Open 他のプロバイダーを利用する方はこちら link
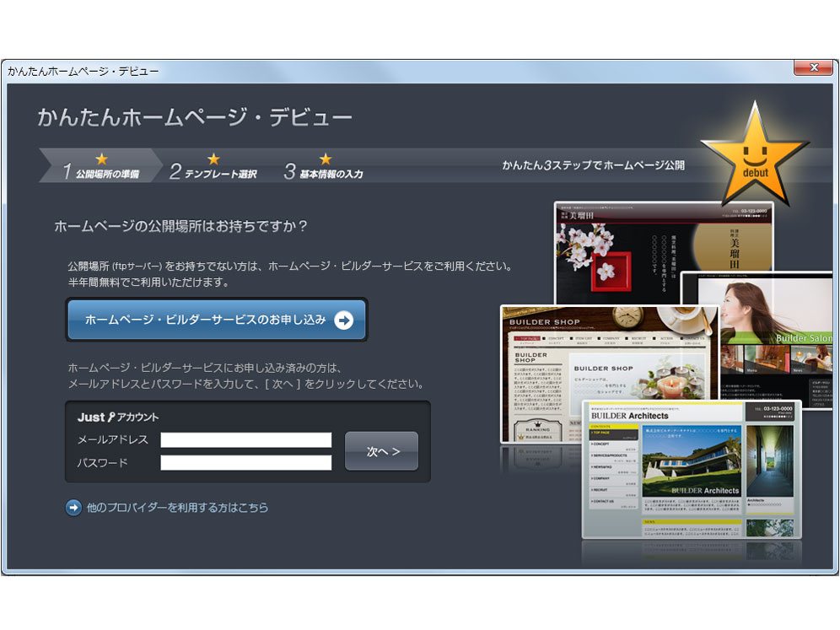The image size is (840, 630). (x=177, y=508)
